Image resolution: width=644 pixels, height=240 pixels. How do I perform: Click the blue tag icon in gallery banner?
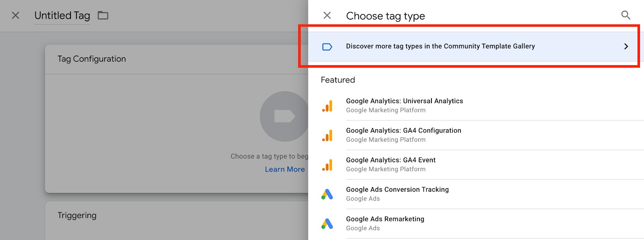tap(327, 47)
